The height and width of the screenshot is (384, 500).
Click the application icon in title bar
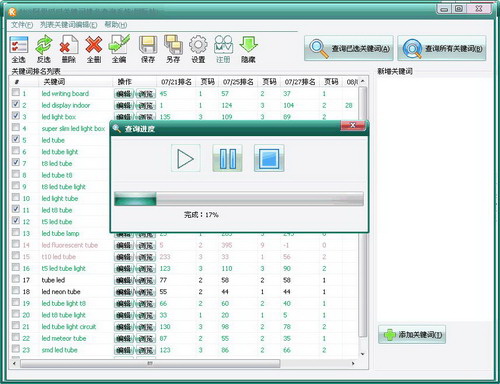click(12, 12)
